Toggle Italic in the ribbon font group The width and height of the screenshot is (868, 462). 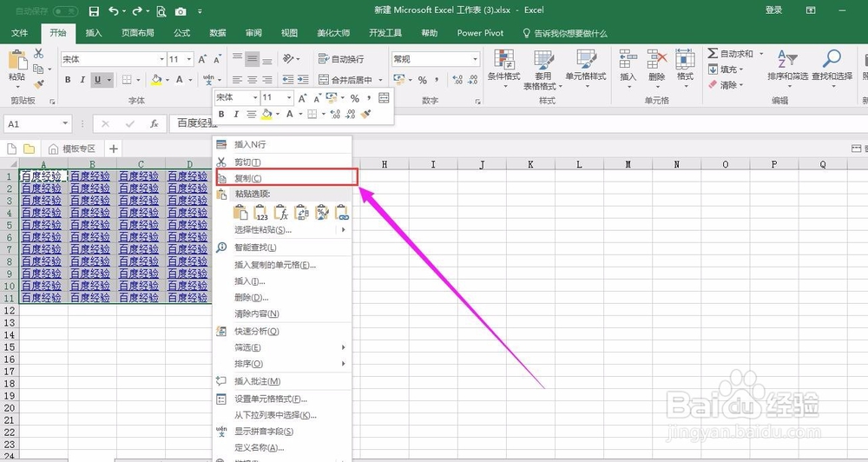pyautogui.click(x=82, y=80)
